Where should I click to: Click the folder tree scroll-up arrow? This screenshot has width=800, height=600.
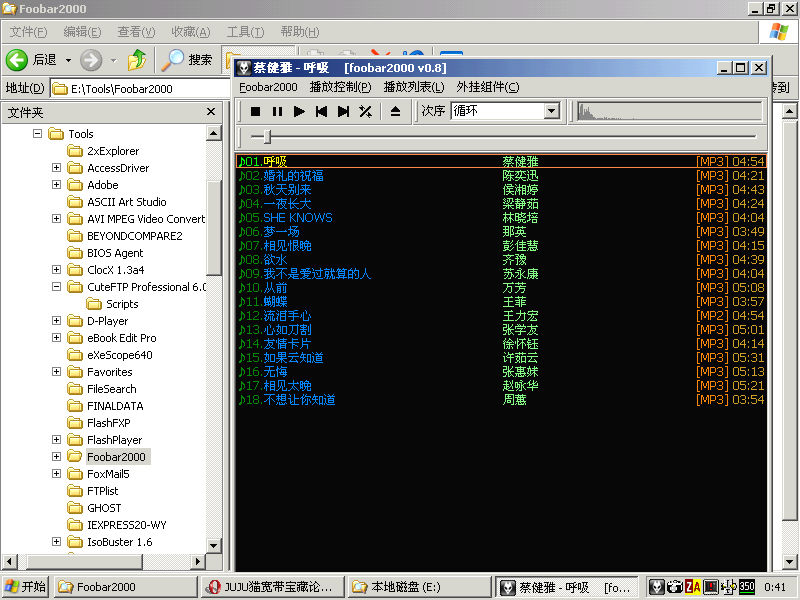coord(214,134)
